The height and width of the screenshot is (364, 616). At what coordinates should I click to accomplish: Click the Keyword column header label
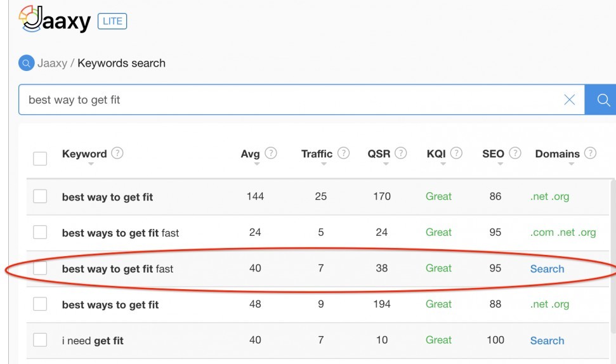(84, 153)
